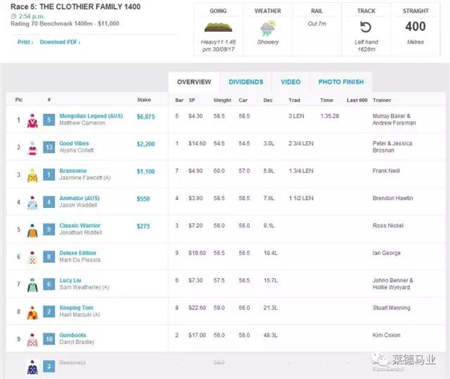Click the Download PDF link
This screenshot has width=450, height=379.
coord(60,42)
